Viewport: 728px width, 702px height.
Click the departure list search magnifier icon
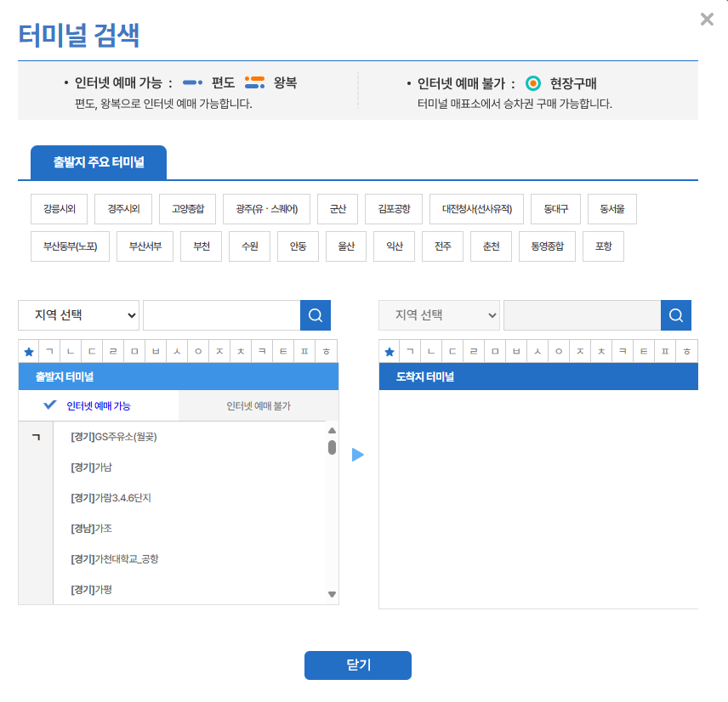tap(315, 314)
